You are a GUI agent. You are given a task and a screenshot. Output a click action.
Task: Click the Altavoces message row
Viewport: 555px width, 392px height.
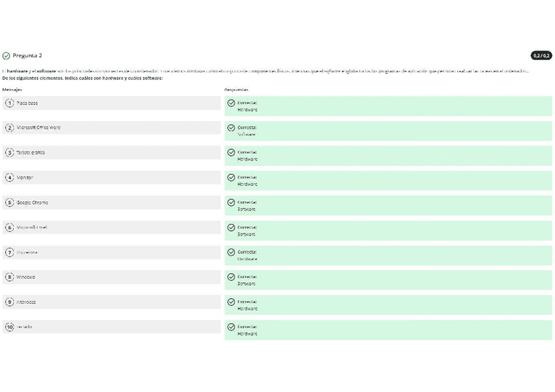[x=111, y=302]
